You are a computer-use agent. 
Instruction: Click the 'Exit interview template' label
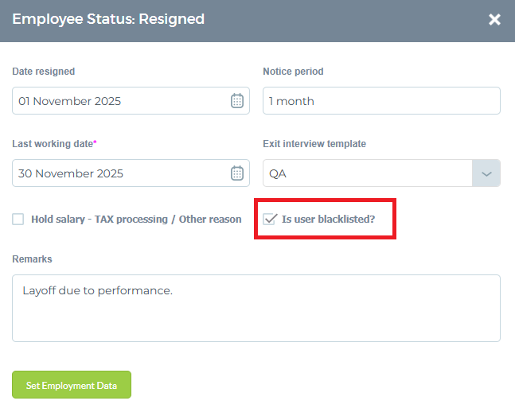(314, 144)
